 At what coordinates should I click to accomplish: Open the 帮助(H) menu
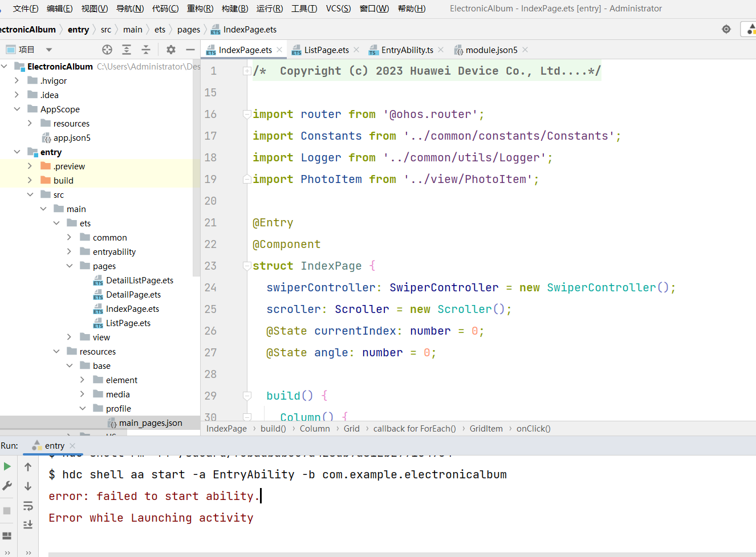(x=412, y=9)
